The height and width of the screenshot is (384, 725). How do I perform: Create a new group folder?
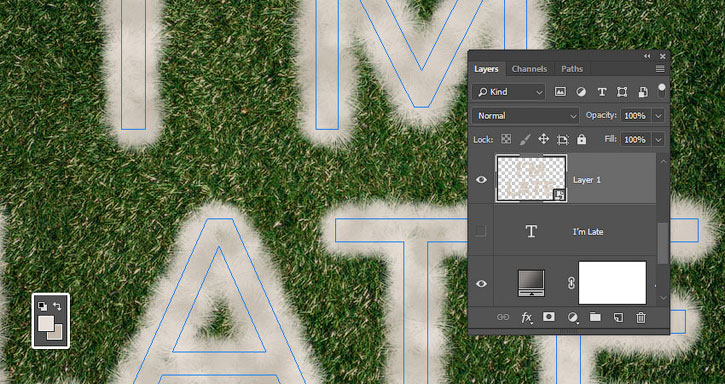[595, 317]
